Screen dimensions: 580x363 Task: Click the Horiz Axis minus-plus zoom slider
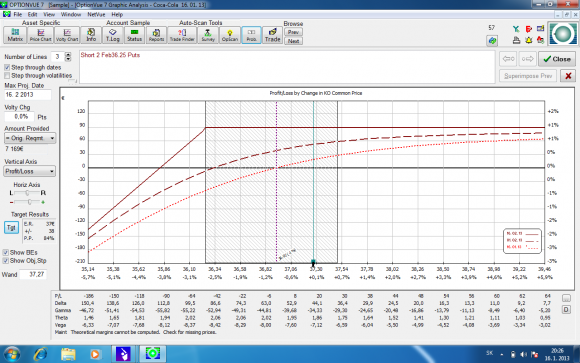coord(29,202)
